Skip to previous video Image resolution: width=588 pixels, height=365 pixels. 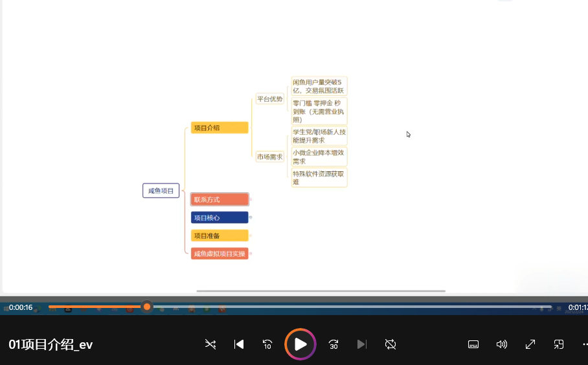pyautogui.click(x=239, y=344)
